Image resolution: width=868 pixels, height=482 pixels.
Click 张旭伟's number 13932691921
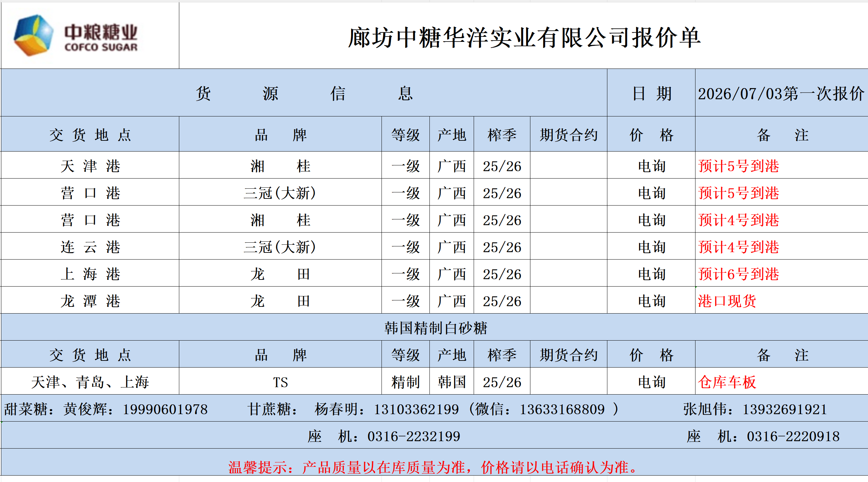tap(785, 409)
